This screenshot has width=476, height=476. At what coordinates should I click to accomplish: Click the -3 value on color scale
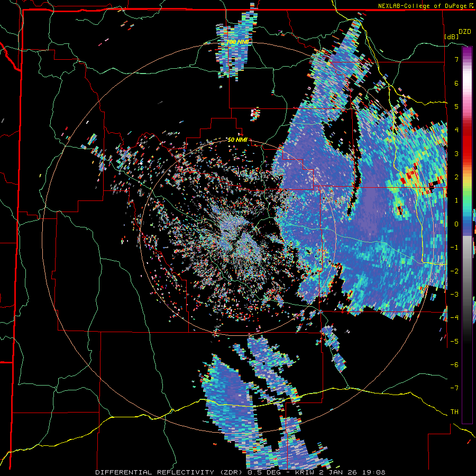[454, 294]
